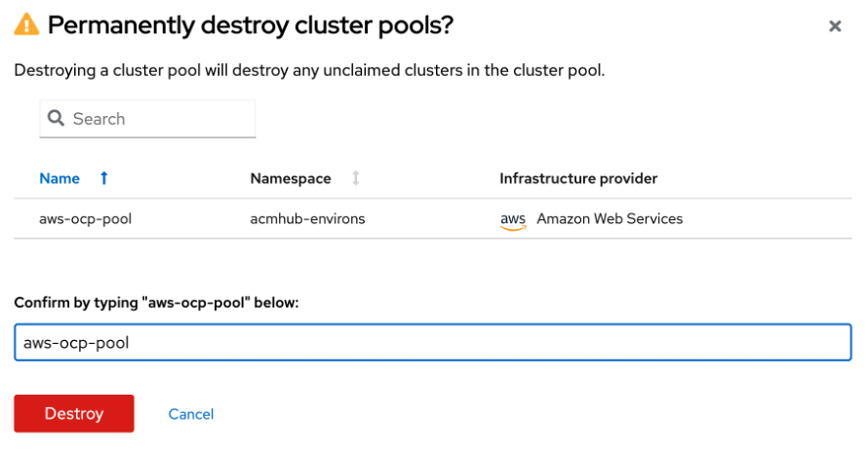Click the magnifying glass search icon
868x456 pixels.
[x=56, y=118]
